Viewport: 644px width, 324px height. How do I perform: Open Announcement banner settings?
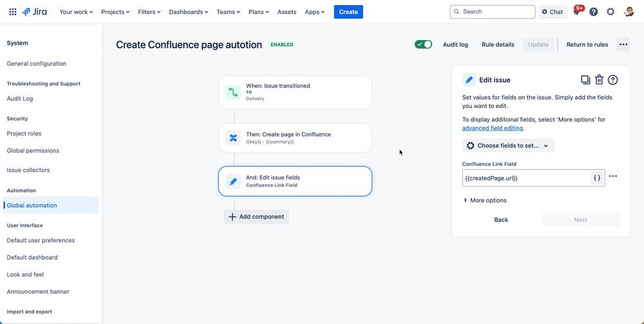(38, 292)
